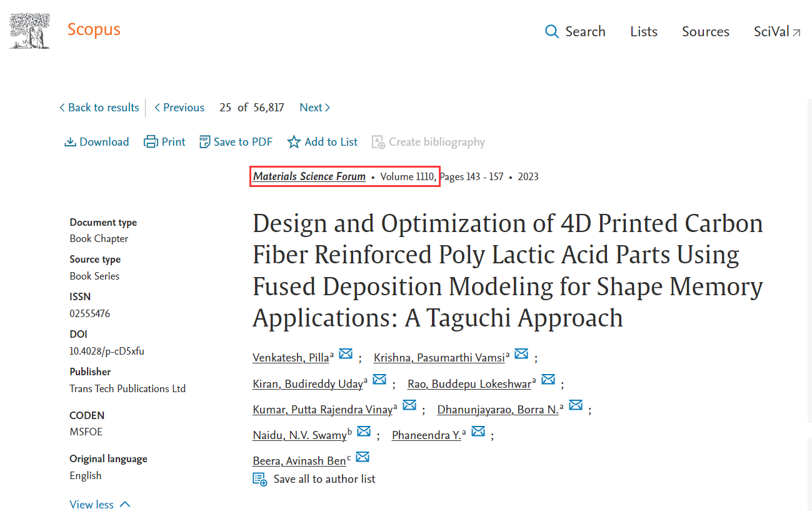Open Materials Science Forum source link
The width and height of the screenshot is (812, 511).
309,176
